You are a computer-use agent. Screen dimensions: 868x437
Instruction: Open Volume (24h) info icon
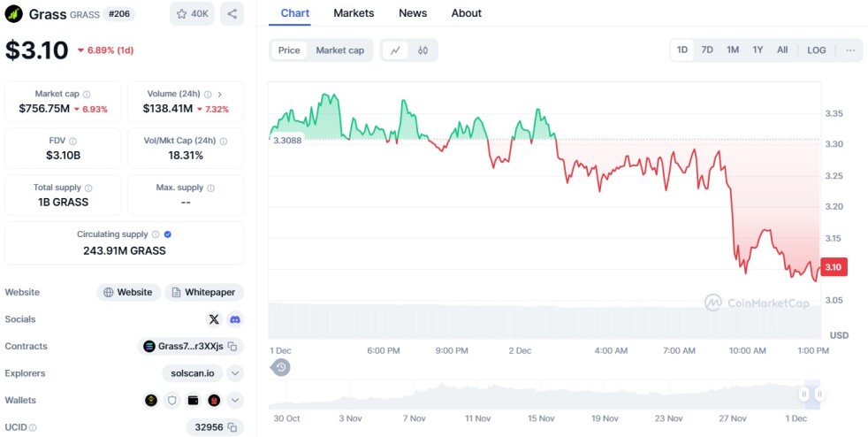(x=208, y=95)
